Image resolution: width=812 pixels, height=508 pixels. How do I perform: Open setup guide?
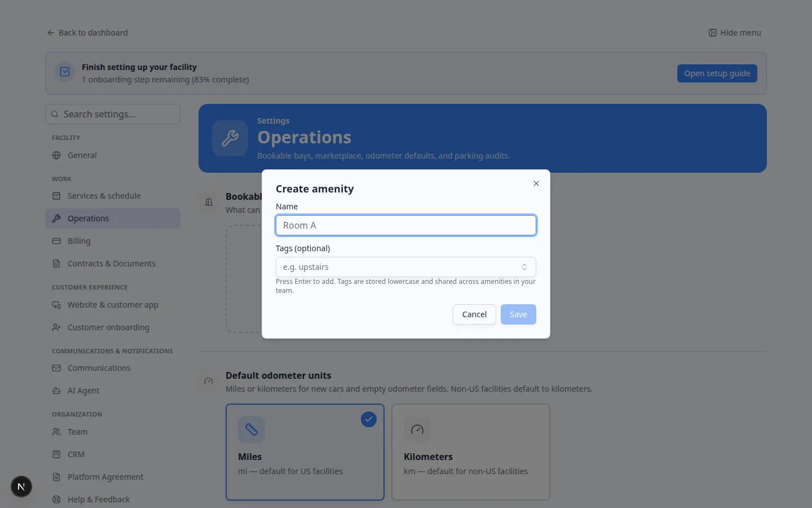point(717,73)
